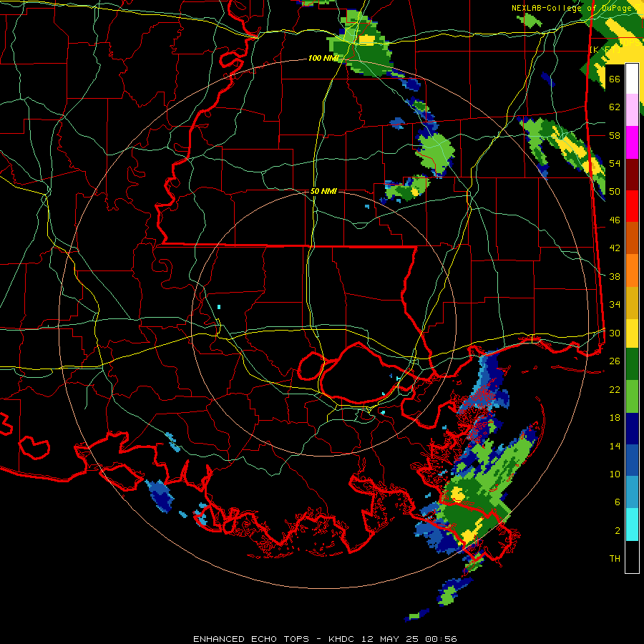The width and height of the screenshot is (644, 644).
Task: Click the 46 value on the scale
Action: pyautogui.click(x=615, y=220)
